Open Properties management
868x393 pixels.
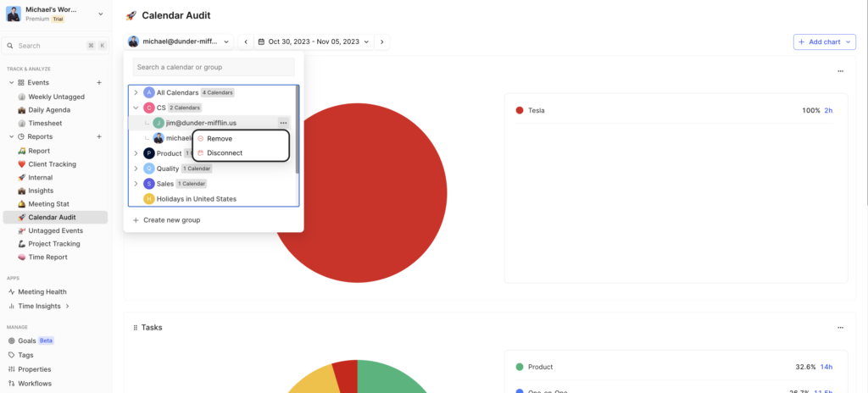pyautogui.click(x=34, y=369)
